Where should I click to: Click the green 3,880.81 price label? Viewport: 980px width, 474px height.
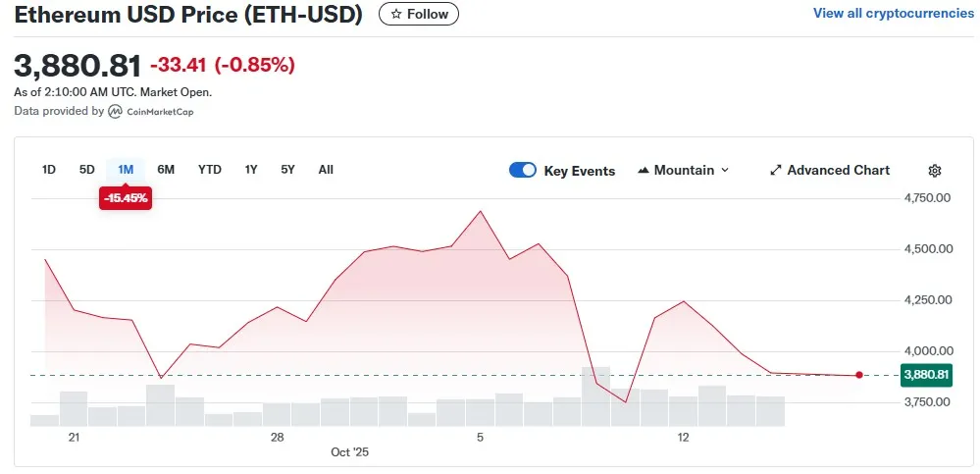(x=925, y=375)
